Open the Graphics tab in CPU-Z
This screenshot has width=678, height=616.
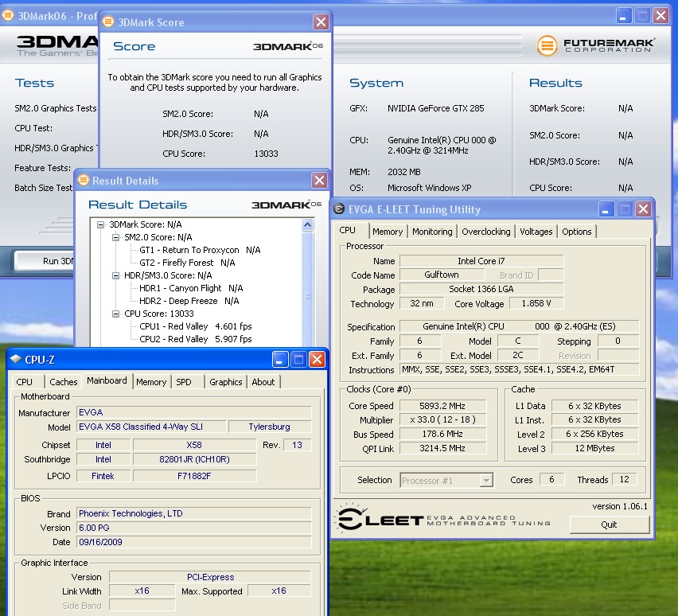tap(226, 382)
